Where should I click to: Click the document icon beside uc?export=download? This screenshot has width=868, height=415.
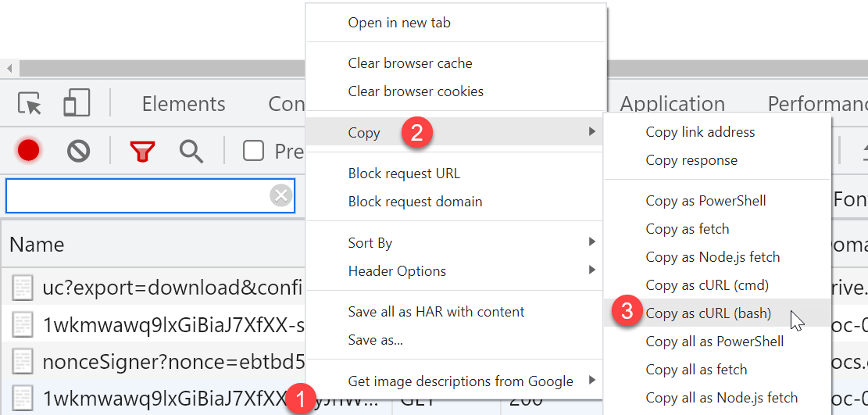(x=22, y=288)
